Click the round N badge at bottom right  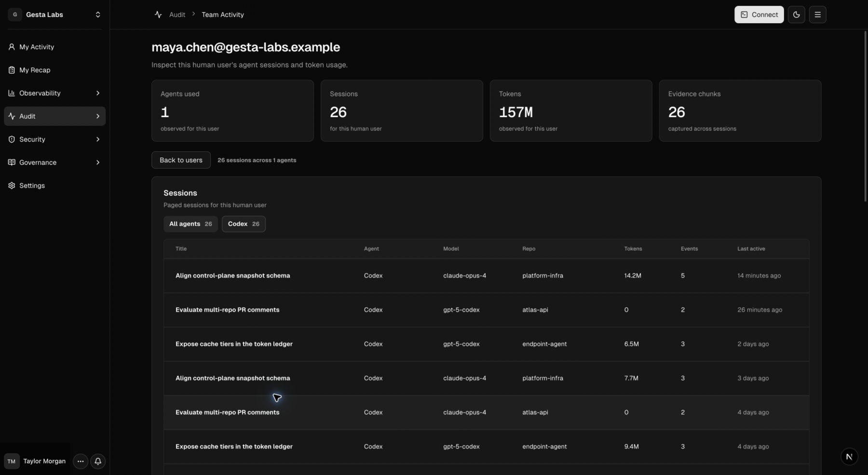tap(849, 456)
